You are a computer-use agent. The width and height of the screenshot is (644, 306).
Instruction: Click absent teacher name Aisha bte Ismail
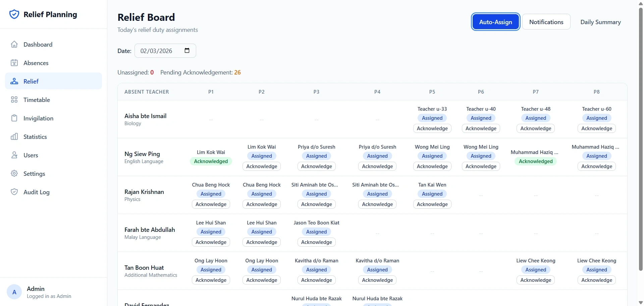tap(145, 116)
